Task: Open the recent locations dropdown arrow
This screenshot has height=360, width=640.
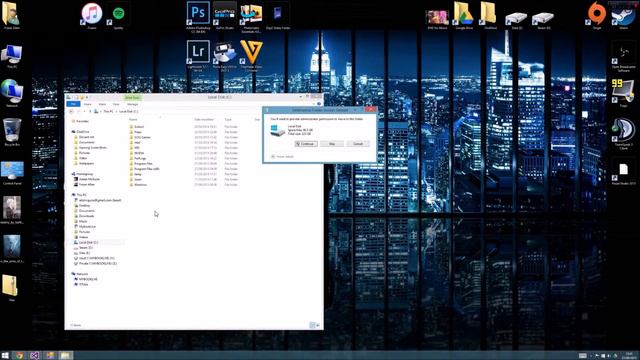Action: click(x=84, y=111)
